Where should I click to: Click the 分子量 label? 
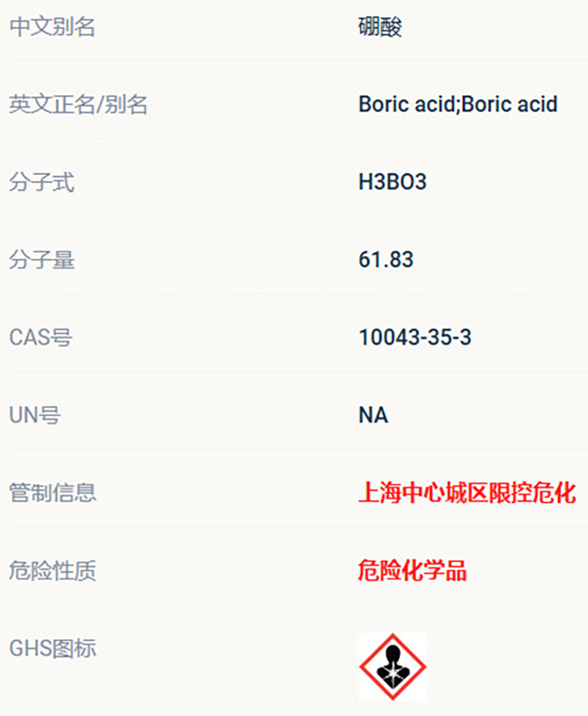[42, 260]
